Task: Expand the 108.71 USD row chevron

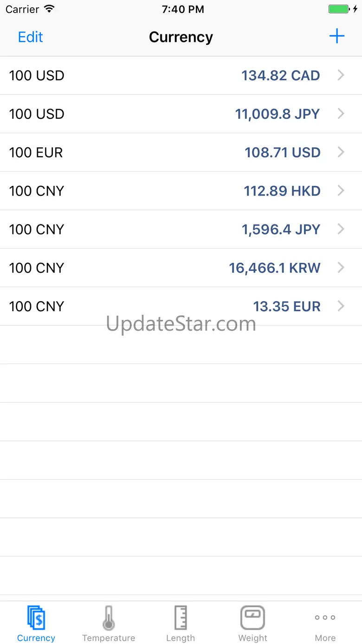Action: [341, 152]
